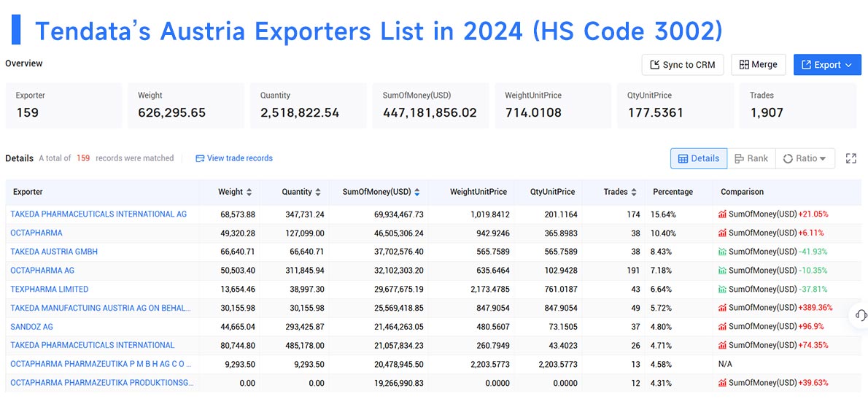Click comparison chart icon for -41.93% row
868x399 pixels.
pos(722,251)
